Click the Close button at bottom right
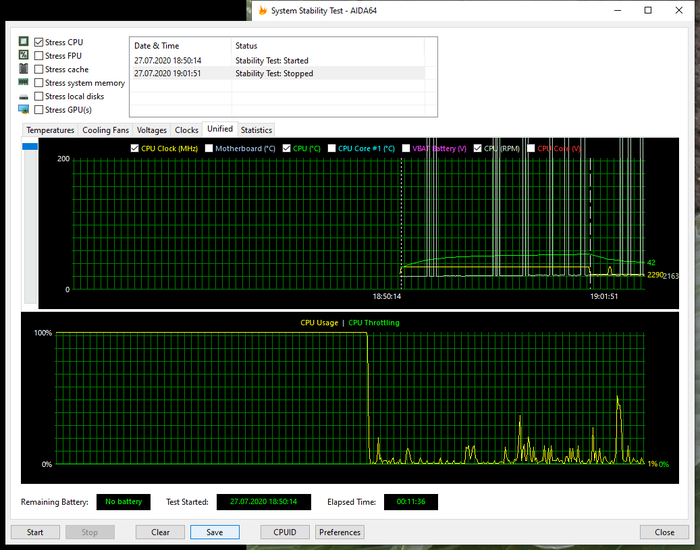This screenshot has width=700, height=550. pyautogui.click(x=664, y=532)
